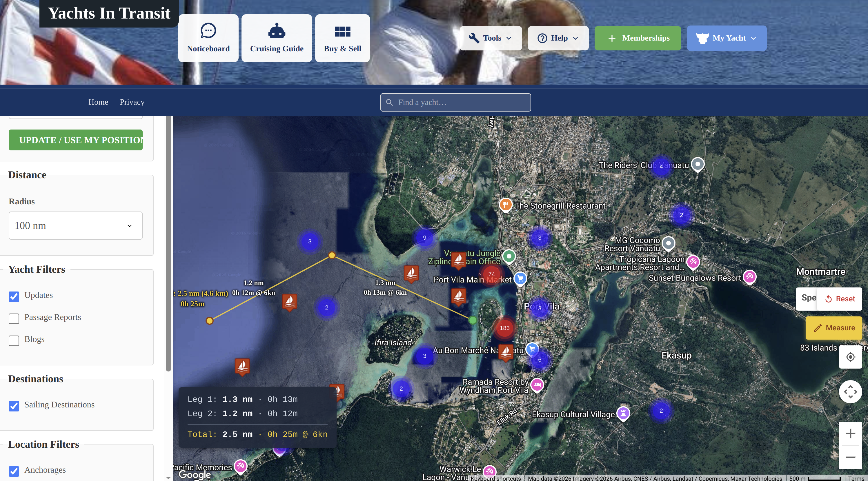Expand the Tools dropdown
The width and height of the screenshot is (868, 481).
[490, 38]
